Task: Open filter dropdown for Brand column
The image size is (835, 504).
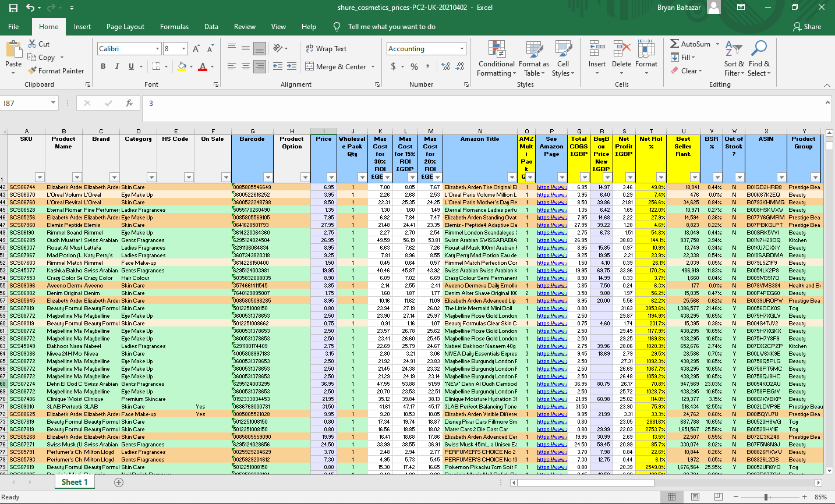Action: 114,178
